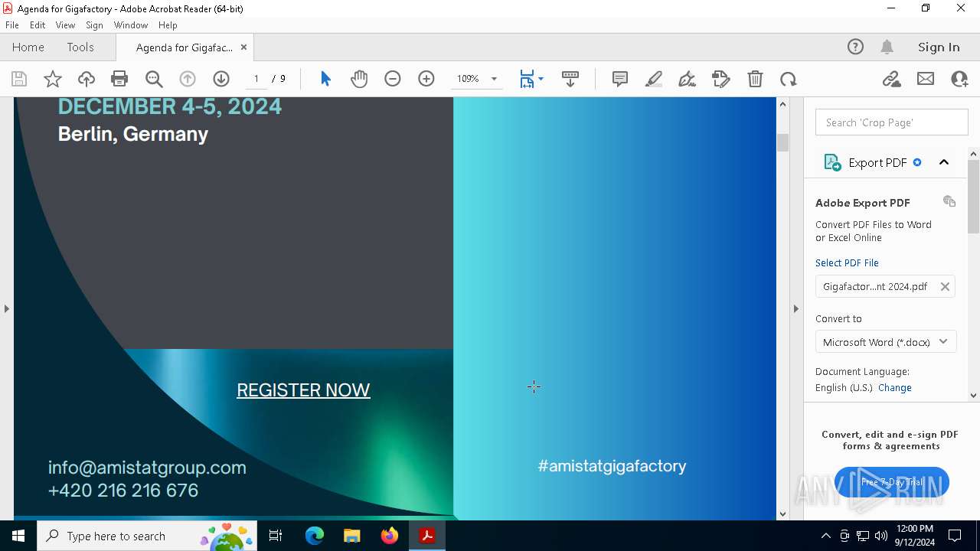Zoom out with the minus circle icon

point(393,79)
